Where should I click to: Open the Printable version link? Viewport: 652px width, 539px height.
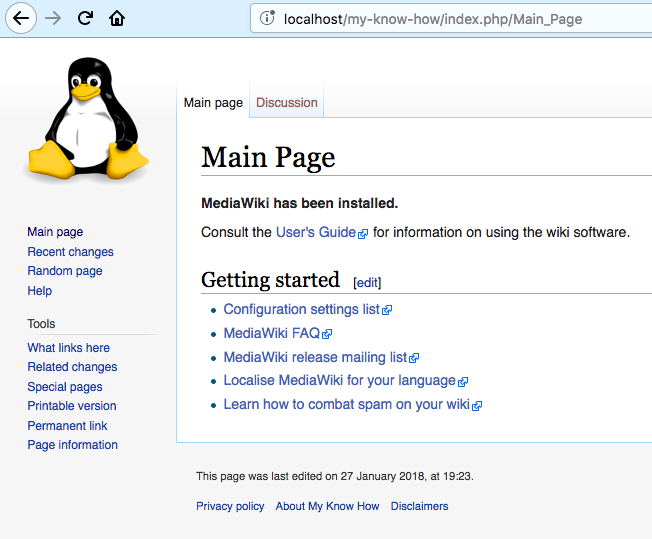click(72, 406)
